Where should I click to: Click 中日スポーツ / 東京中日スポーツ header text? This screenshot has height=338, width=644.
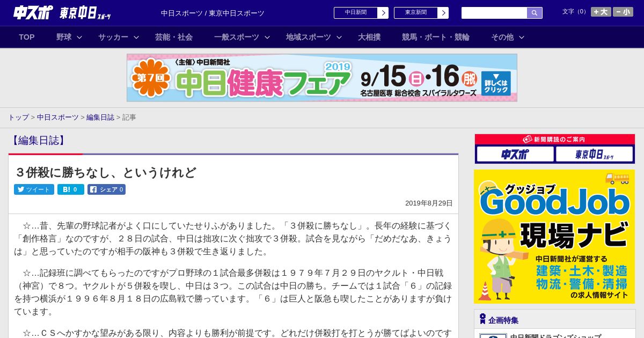pos(213,13)
